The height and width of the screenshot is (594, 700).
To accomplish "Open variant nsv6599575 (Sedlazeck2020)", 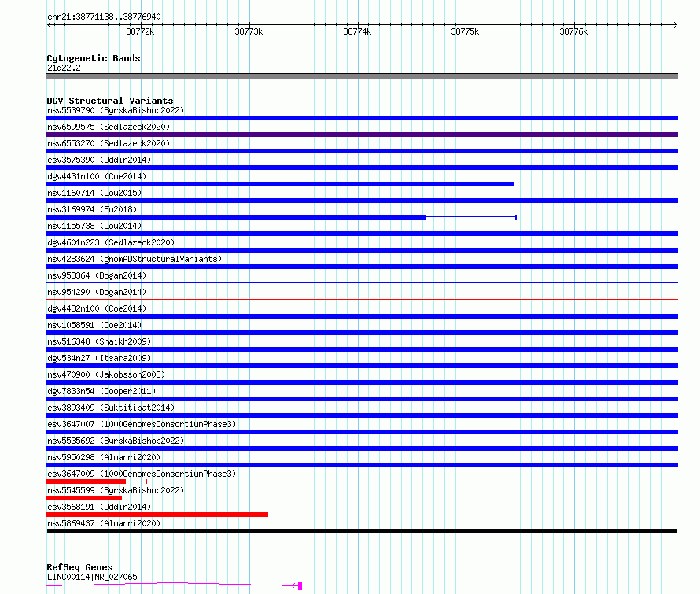I will pos(109,127).
